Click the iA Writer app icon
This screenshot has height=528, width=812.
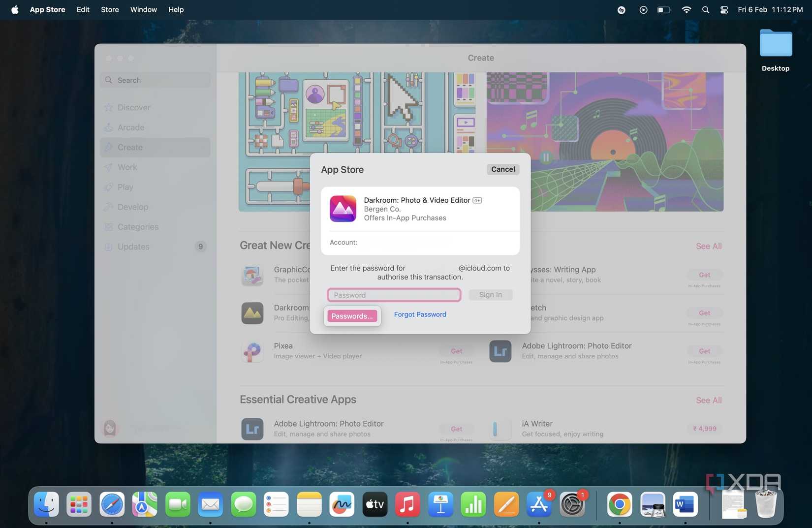click(x=500, y=429)
